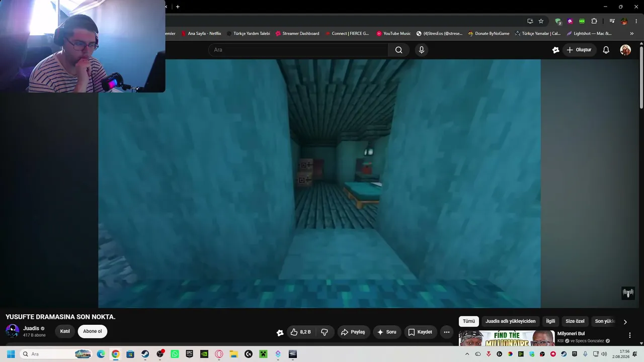Open a new browser tab
The image size is (644, 362).
click(178, 7)
